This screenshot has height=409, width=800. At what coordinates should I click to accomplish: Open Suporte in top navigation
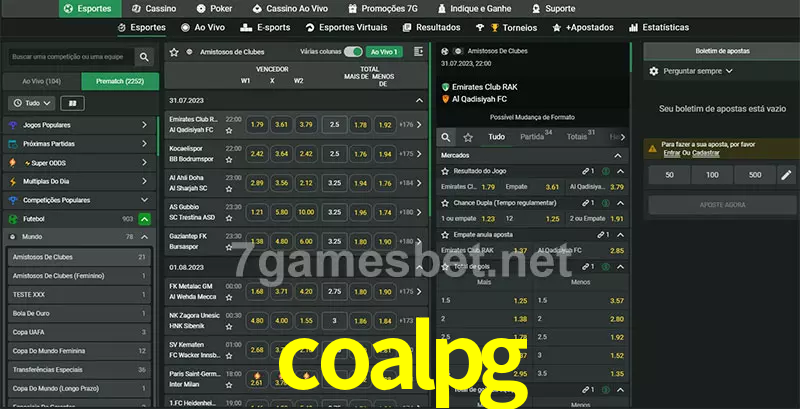coord(554,9)
